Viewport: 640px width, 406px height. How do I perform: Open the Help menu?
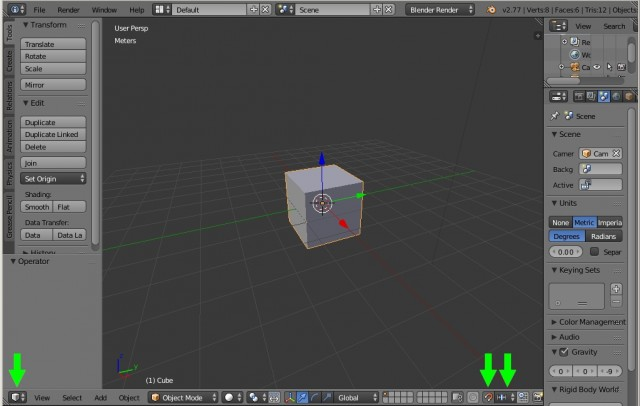click(137, 10)
